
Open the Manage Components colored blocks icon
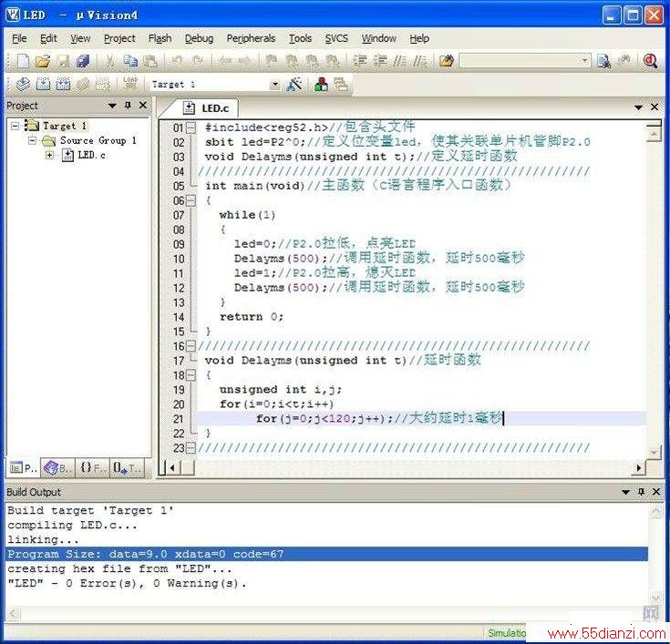(x=321, y=84)
